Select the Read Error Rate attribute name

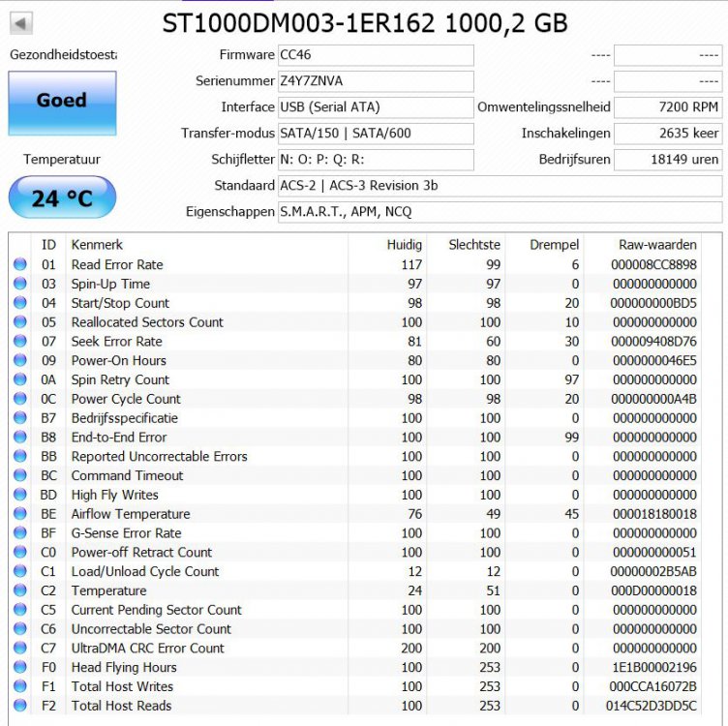coord(117,264)
